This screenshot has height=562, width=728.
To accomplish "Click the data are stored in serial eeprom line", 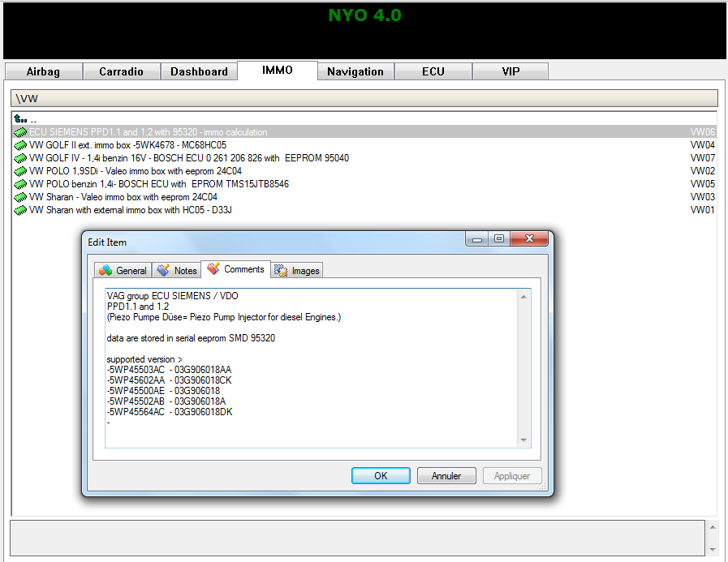I will coord(191,338).
